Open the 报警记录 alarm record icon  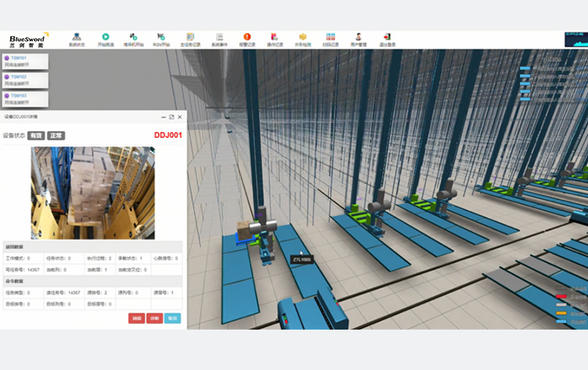coord(246,39)
